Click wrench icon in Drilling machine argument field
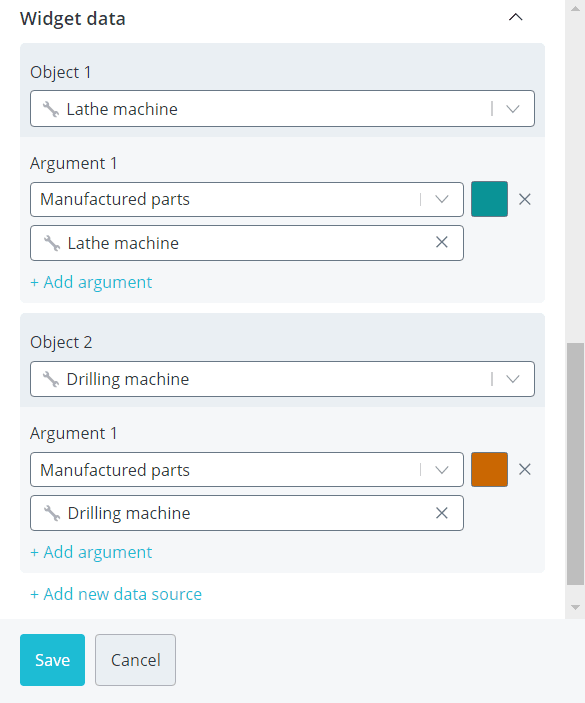Image resolution: width=585 pixels, height=703 pixels. click(x=52, y=513)
